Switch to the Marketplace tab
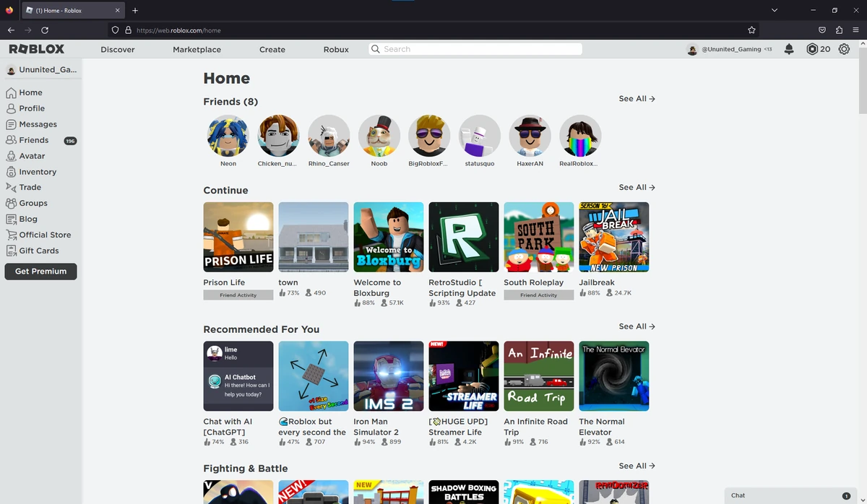This screenshot has width=867, height=504. coord(197,49)
